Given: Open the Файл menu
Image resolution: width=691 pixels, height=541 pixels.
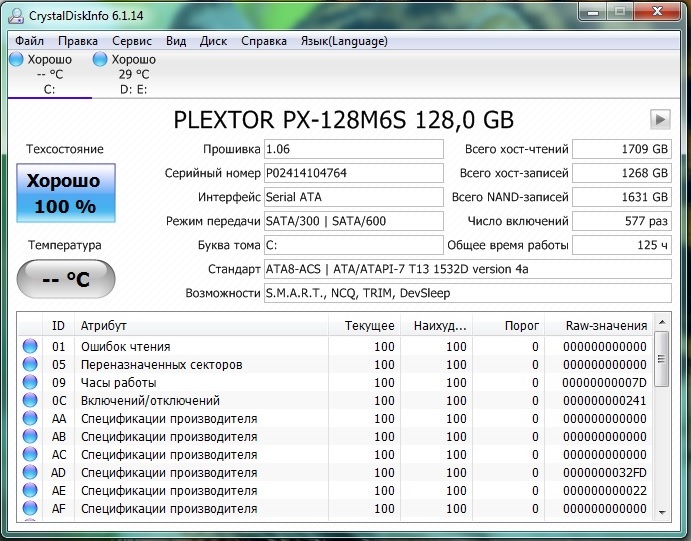Looking at the screenshot, I should 30,41.
